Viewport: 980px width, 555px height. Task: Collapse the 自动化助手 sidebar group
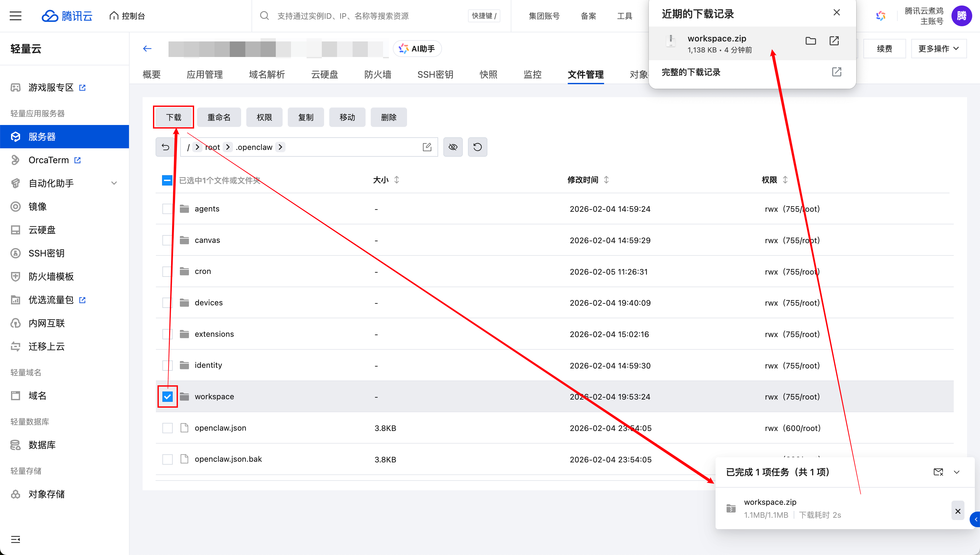point(114,183)
